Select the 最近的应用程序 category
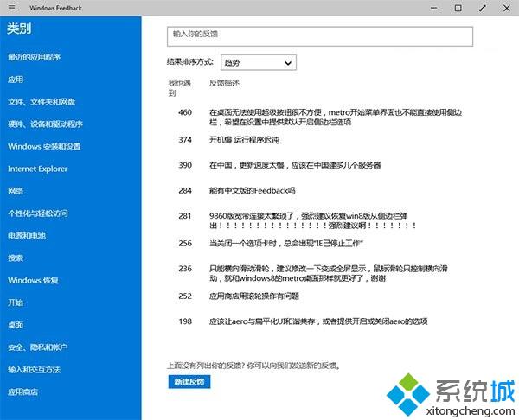 [34, 57]
